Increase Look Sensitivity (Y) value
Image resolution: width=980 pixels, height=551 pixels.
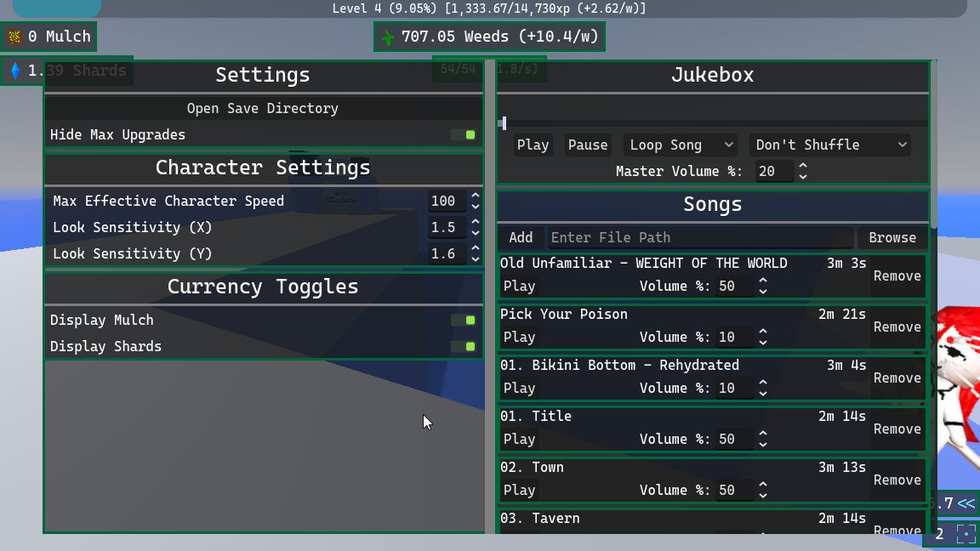pos(476,248)
